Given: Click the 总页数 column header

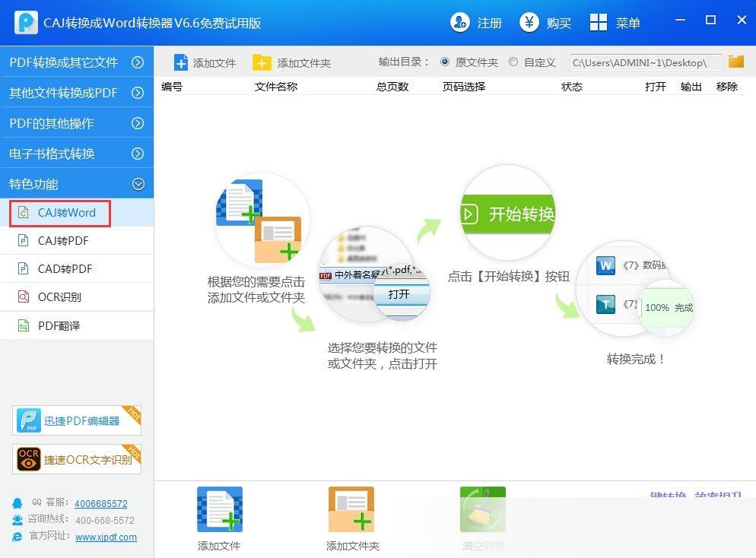Looking at the screenshot, I should pyautogui.click(x=392, y=86).
